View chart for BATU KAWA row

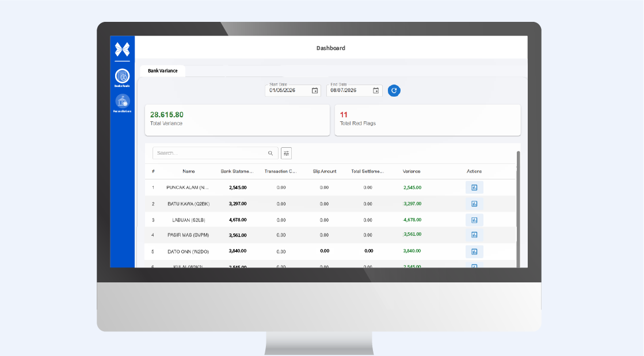(x=474, y=204)
